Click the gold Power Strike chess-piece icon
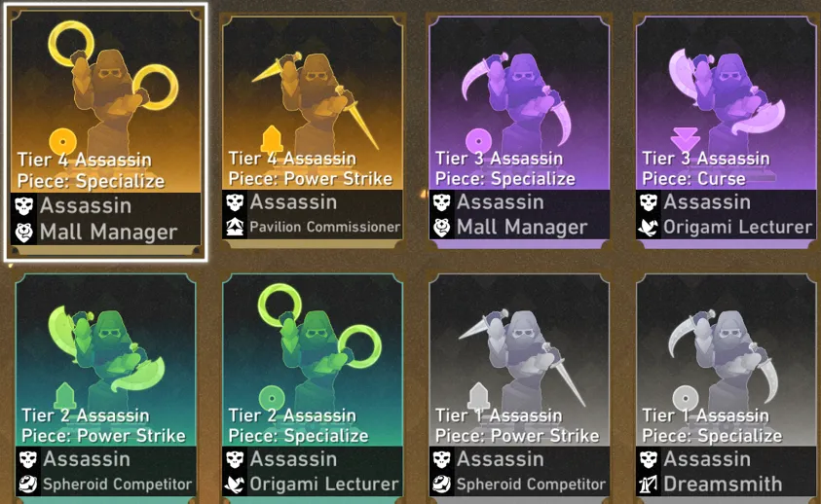 (x=272, y=140)
